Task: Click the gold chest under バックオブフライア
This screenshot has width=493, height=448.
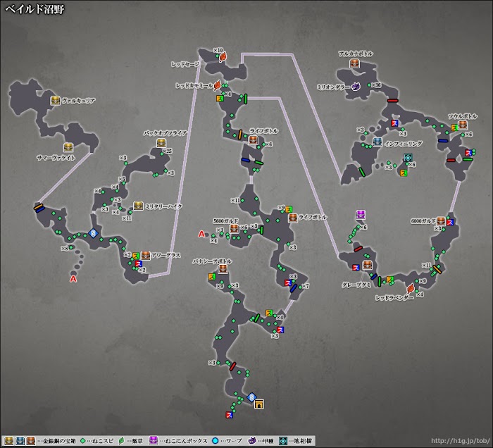Action: click(x=161, y=143)
